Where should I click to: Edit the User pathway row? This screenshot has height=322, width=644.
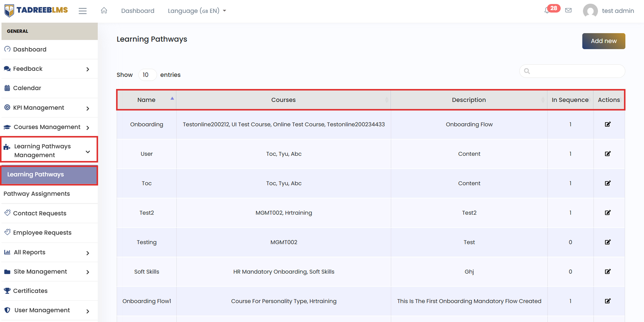pos(608,154)
